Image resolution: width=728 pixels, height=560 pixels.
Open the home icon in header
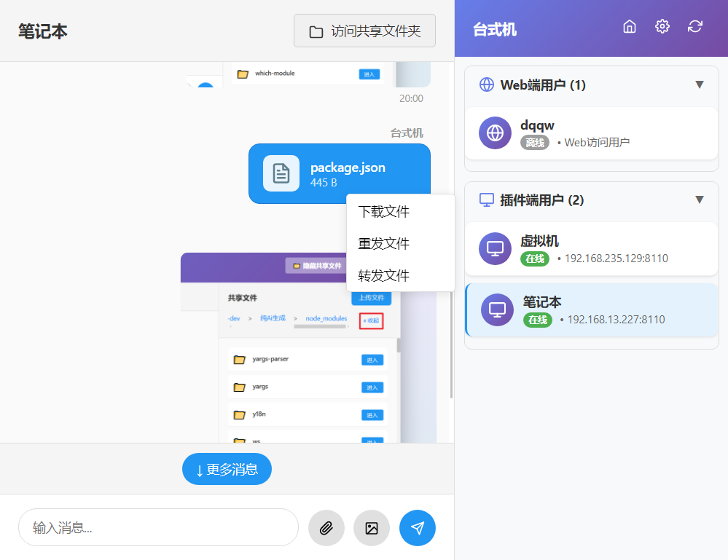click(629, 26)
